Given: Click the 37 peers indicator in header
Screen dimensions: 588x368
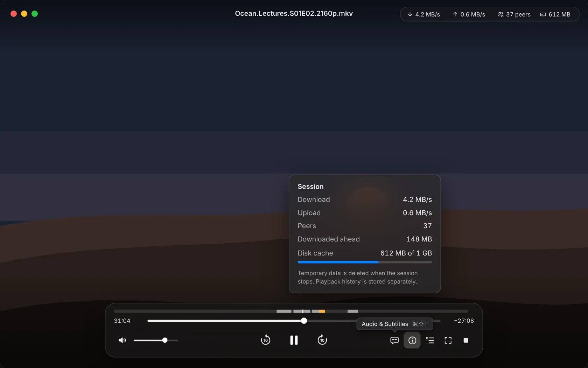Looking at the screenshot, I should point(514,14).
